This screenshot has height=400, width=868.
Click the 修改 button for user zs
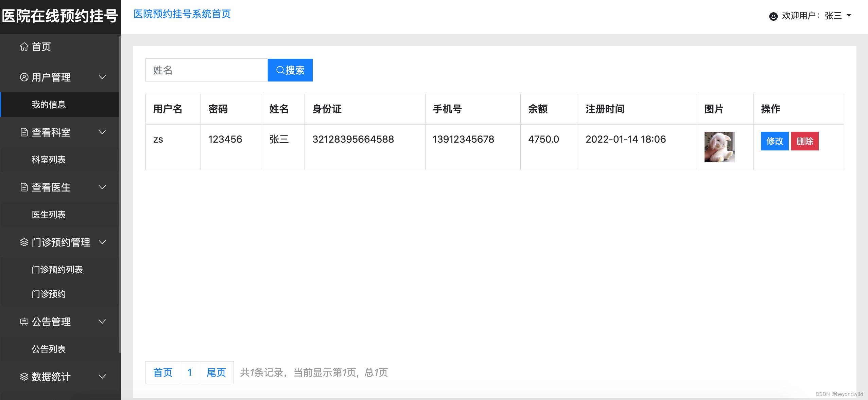(775, 141)
